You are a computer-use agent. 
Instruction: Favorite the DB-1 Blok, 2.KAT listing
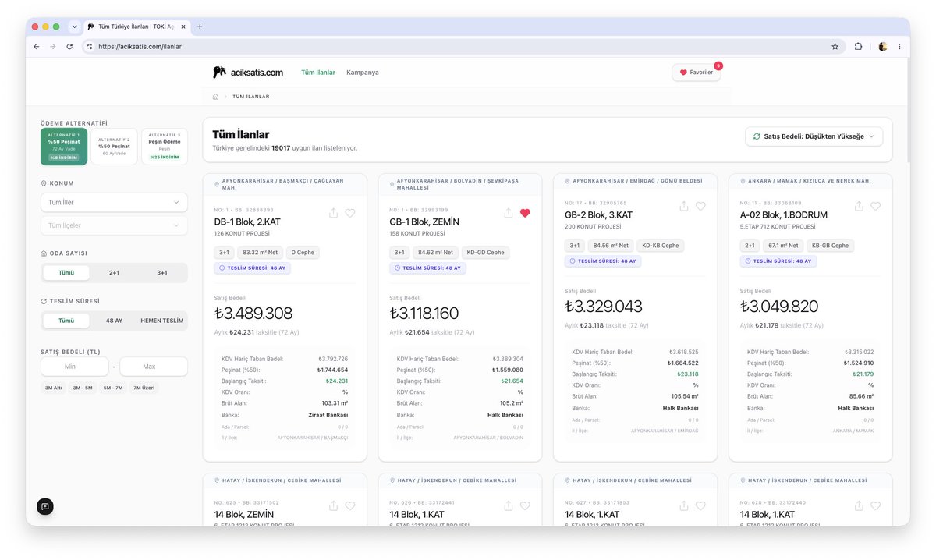[350, 213]
